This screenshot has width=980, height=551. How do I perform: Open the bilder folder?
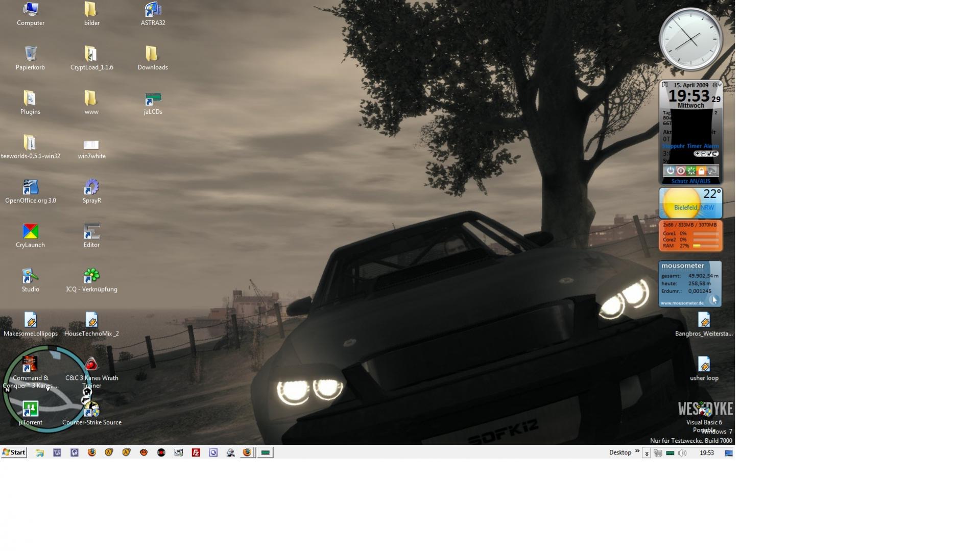click(x=91, y=14)
